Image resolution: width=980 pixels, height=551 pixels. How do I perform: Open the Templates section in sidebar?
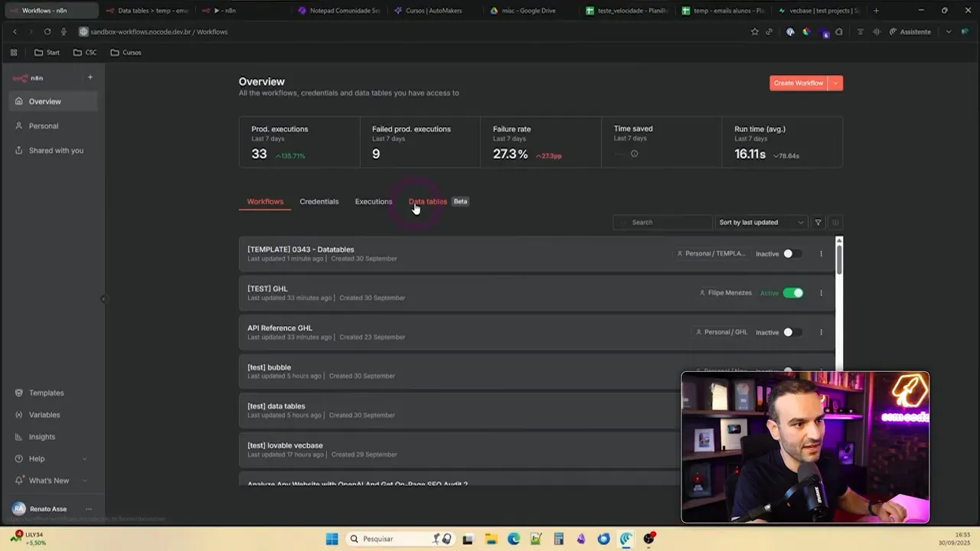click(x=45, y=393)
